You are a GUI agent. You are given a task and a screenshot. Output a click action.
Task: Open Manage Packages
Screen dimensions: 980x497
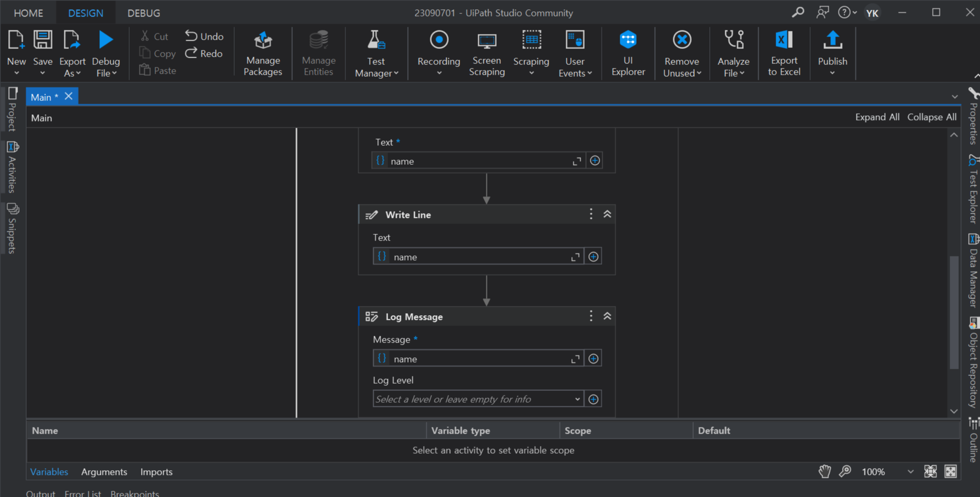click(x=263, y=53)
